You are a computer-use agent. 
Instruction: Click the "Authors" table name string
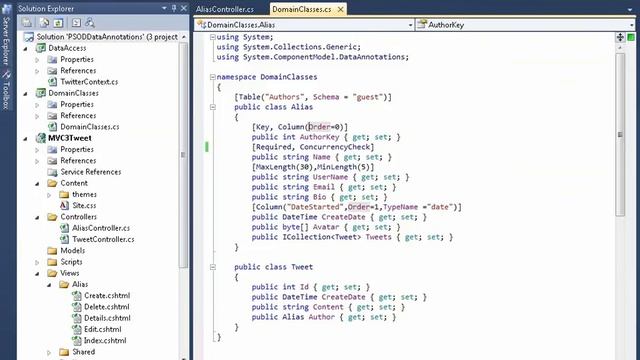point(285,97)
